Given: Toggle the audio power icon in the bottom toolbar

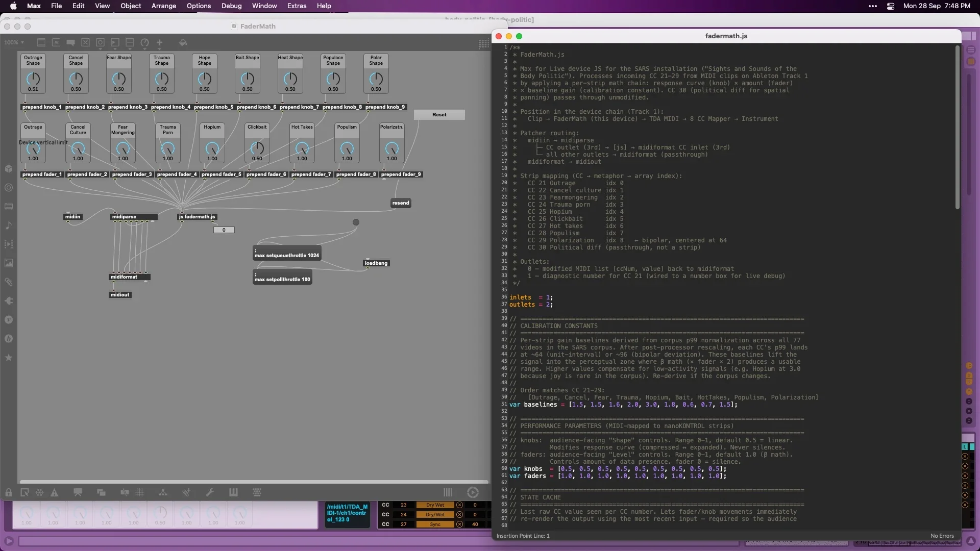Looking at the screenshot, I should pos(473,492).
